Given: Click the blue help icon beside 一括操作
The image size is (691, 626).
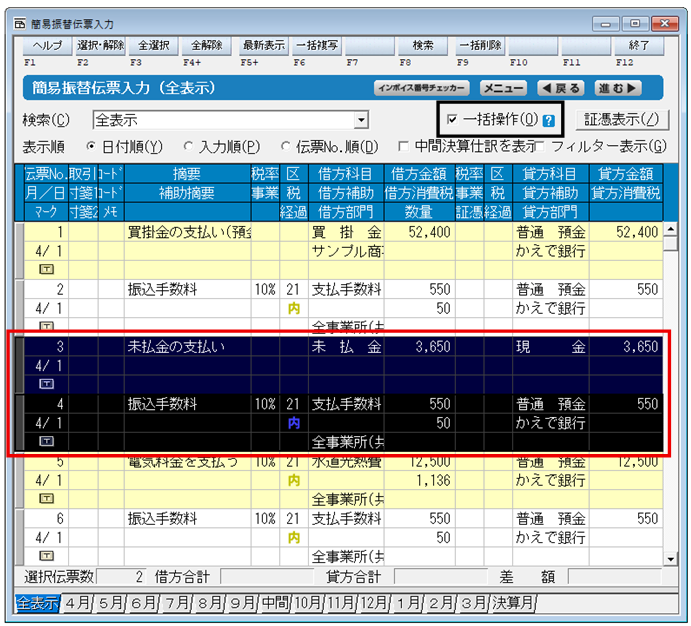Looking at the screenshot, I should [x=548, y=121].
